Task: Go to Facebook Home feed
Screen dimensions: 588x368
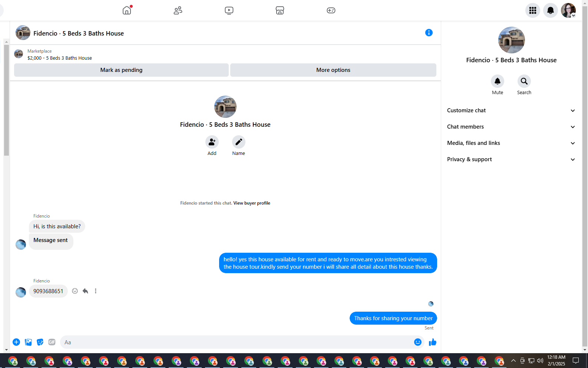Action: click(127, 10)
